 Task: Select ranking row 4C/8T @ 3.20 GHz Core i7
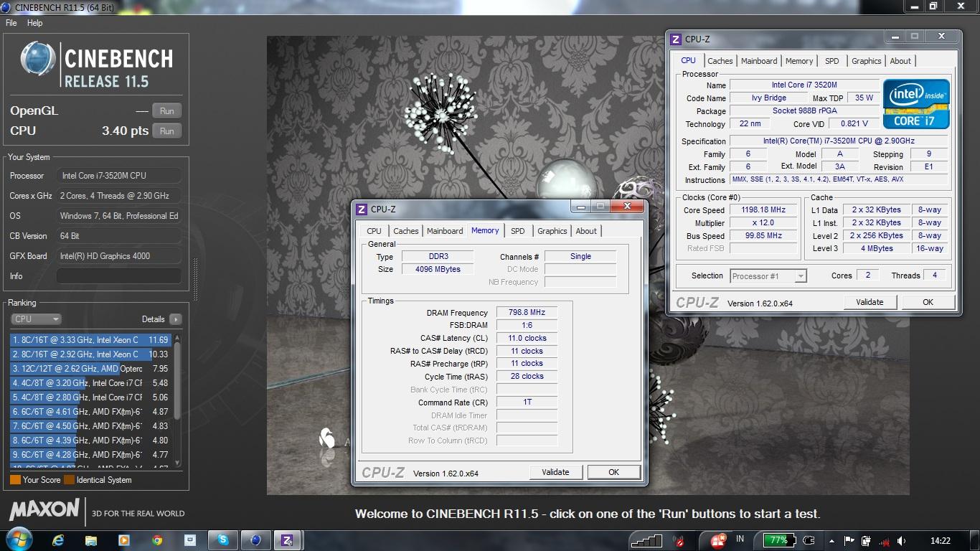click(90, 383)
